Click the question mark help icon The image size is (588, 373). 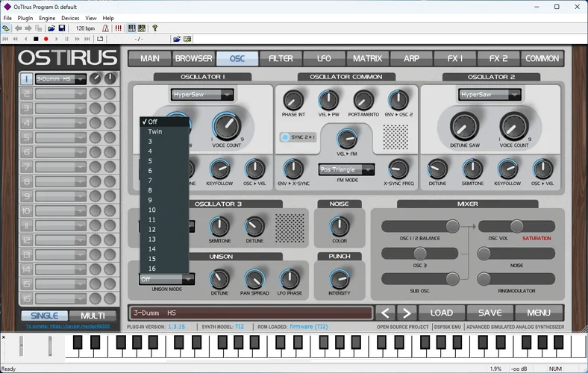click(155, 28)
